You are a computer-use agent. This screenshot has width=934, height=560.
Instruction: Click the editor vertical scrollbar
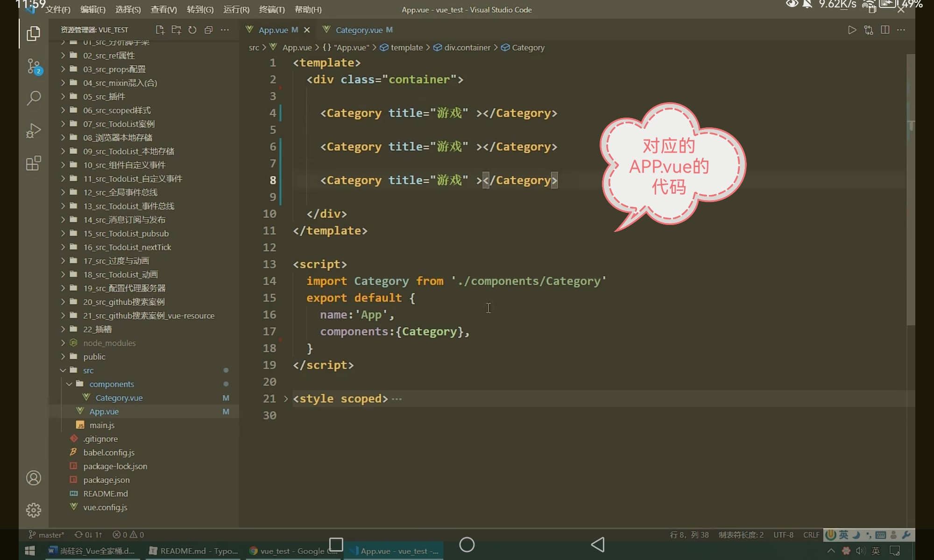point(911,187)
